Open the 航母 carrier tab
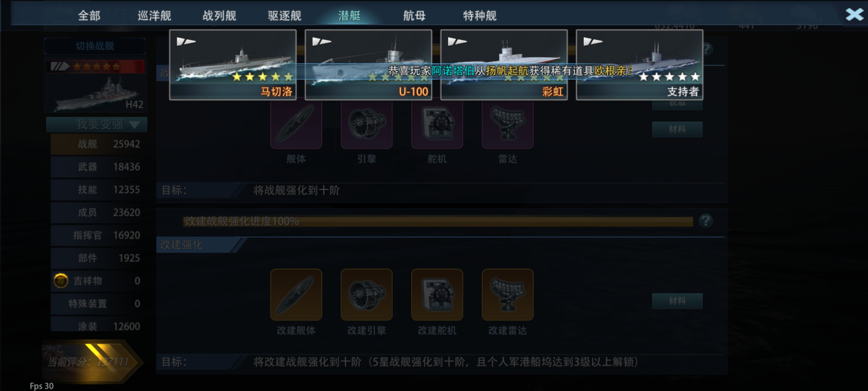Image resolution: width=868 pixels, height=391 pixels. click(414, 16)
